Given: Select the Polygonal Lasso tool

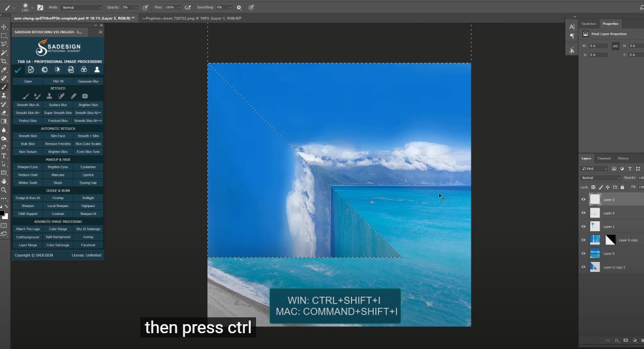Looking at the screenshot, I should pos(4,44).
